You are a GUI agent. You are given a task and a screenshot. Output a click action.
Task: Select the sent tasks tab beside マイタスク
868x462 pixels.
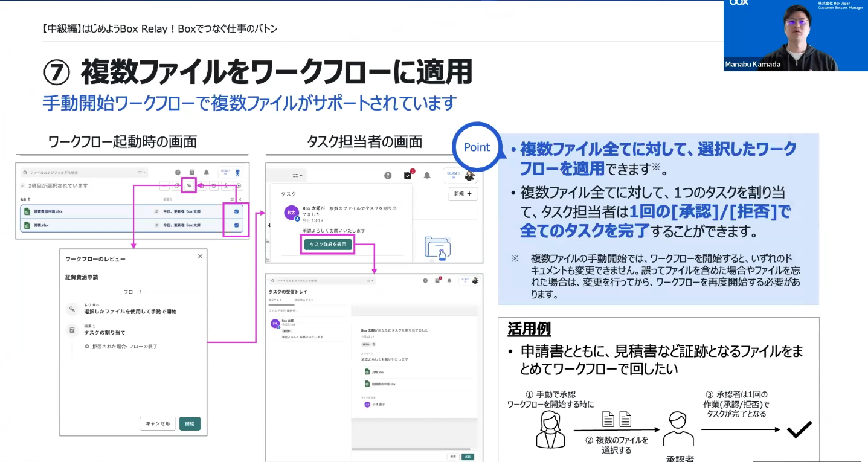click(x=304, y=300)
